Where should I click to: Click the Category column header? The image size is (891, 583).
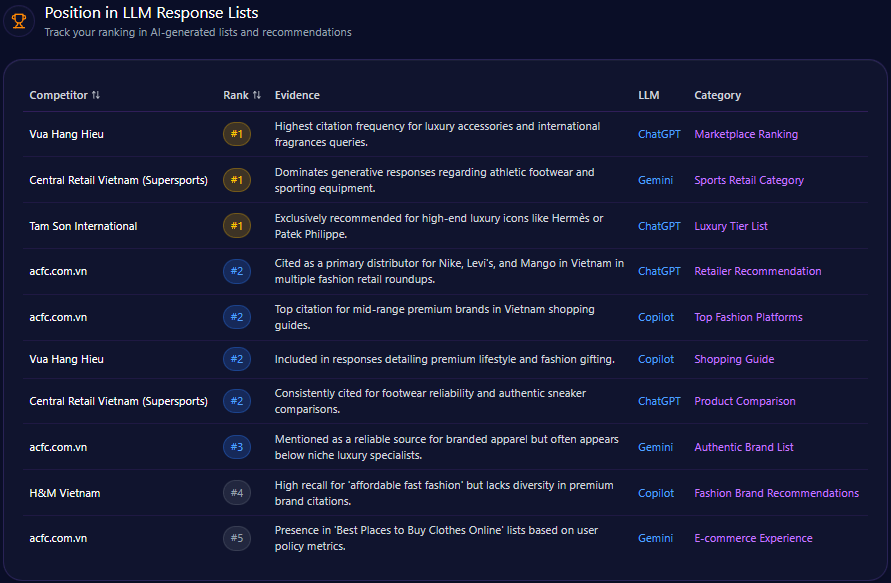pyautogui.click(x=717, y=96)
